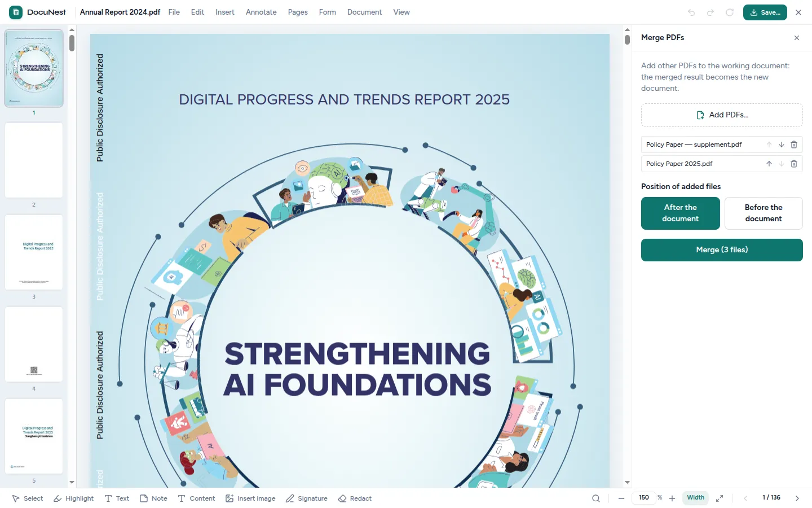
Task: Click Policy Paper 2025.pdf file name
Action: click(679, 164)
